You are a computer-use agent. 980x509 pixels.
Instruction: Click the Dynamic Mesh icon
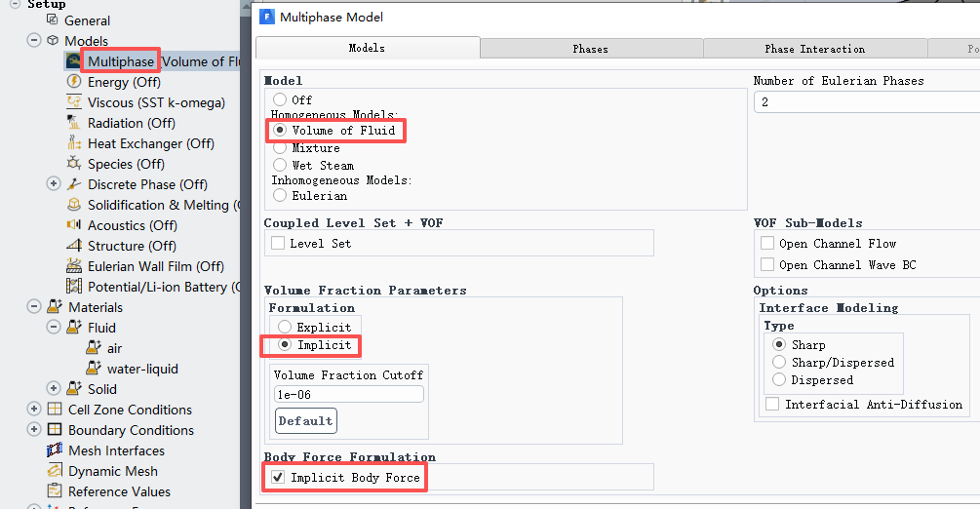[55, 470]
